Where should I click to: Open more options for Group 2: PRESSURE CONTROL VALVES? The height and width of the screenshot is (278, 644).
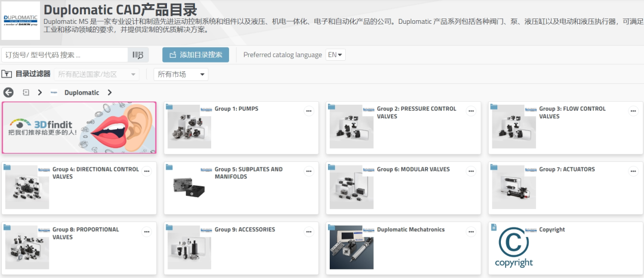pos(471,111)
